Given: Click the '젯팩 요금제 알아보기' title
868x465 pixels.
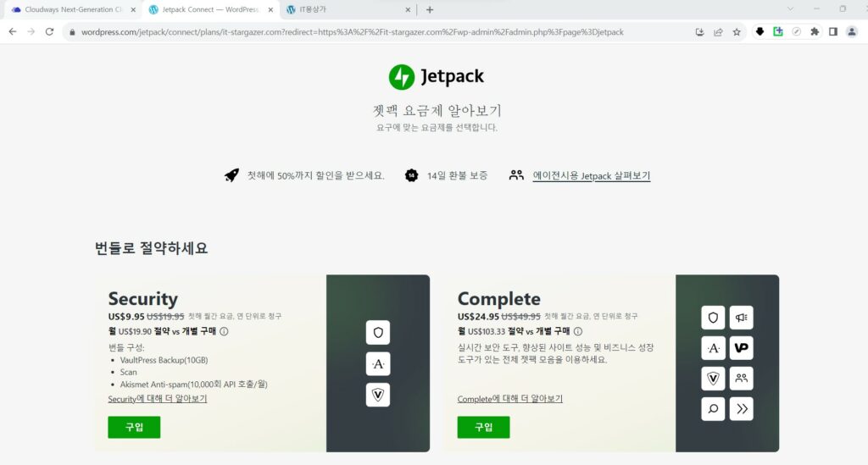Looking at the screenshot, I should click(x=437, y=111).
